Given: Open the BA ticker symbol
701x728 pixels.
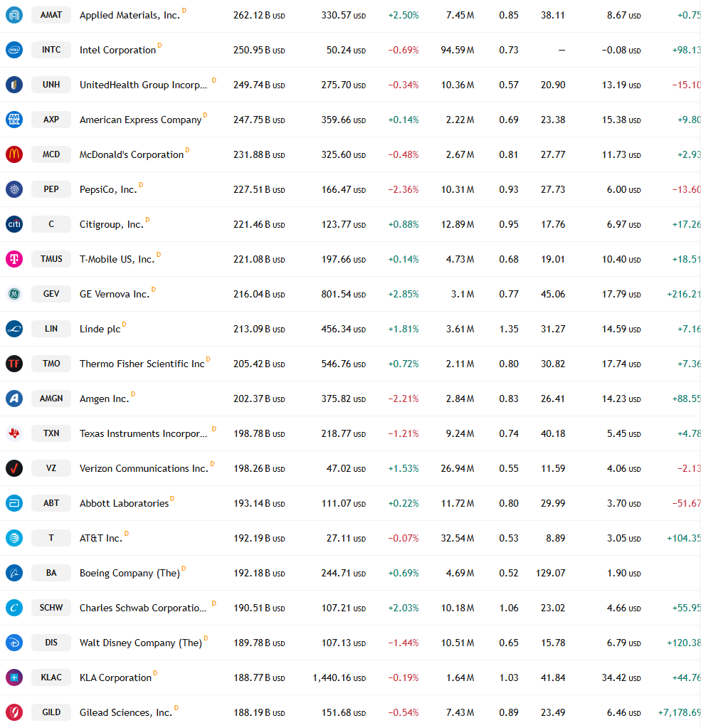Looking at the screenshot, I should coord(51,573).
